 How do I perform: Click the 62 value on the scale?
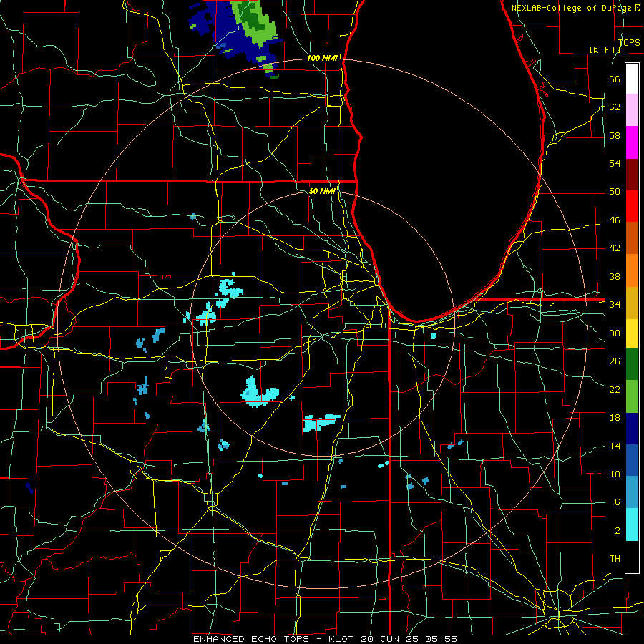[x=615, y=107]
